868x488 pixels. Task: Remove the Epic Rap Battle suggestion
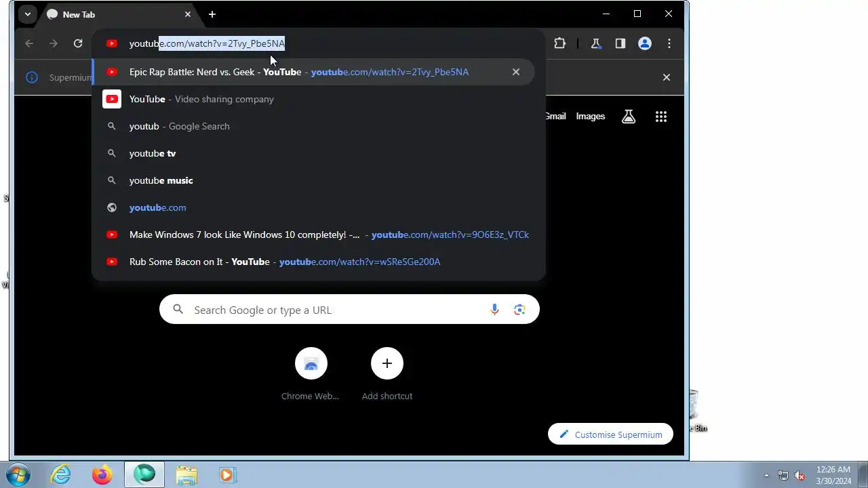(x=516, y=72)
